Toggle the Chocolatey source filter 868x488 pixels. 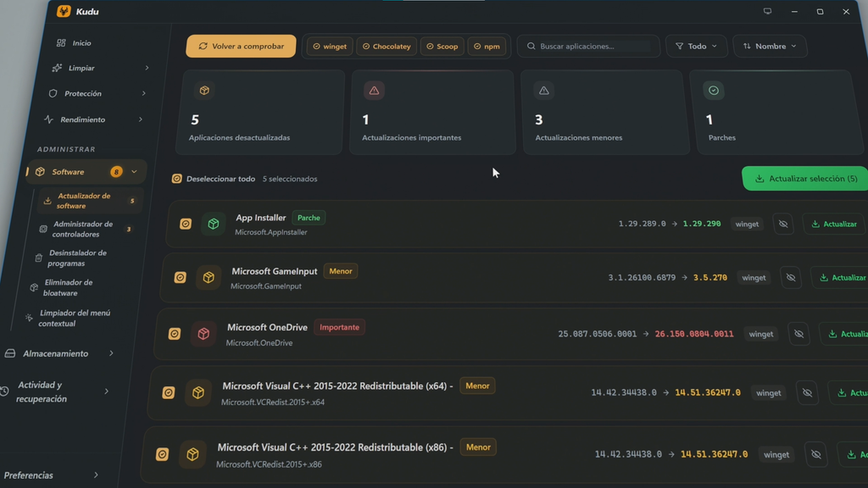[387, 47]
